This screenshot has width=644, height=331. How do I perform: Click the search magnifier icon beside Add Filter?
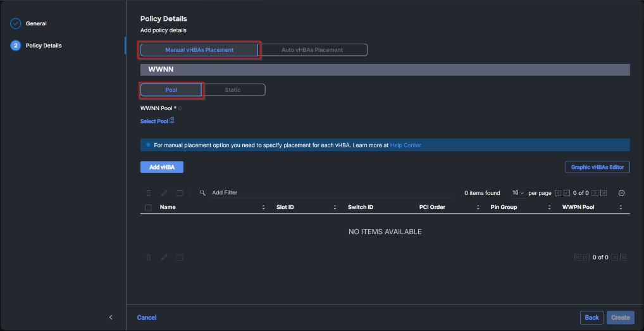point(202,193)
